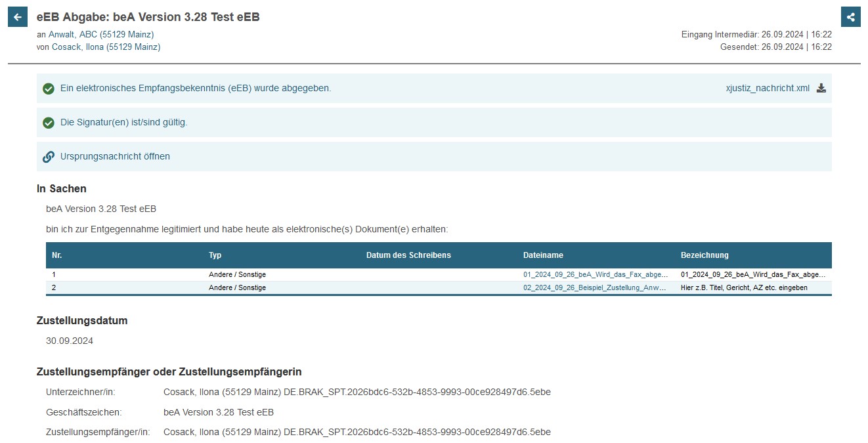Viewport: 868px width, 443px height.
Task: Click sentence 'bin ich zur Entgegennahme legitimiert…'
Action: (x=247, y=230)
